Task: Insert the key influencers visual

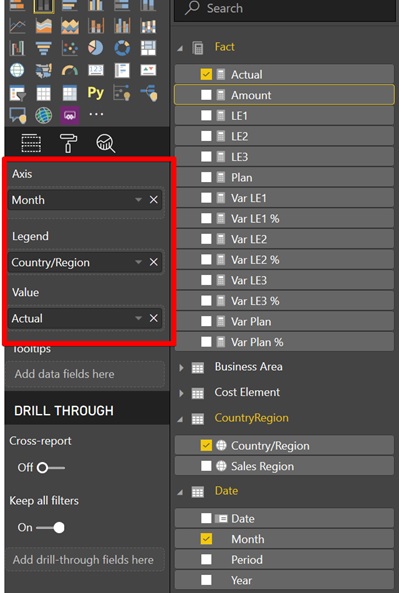Action: coord(122,93)
